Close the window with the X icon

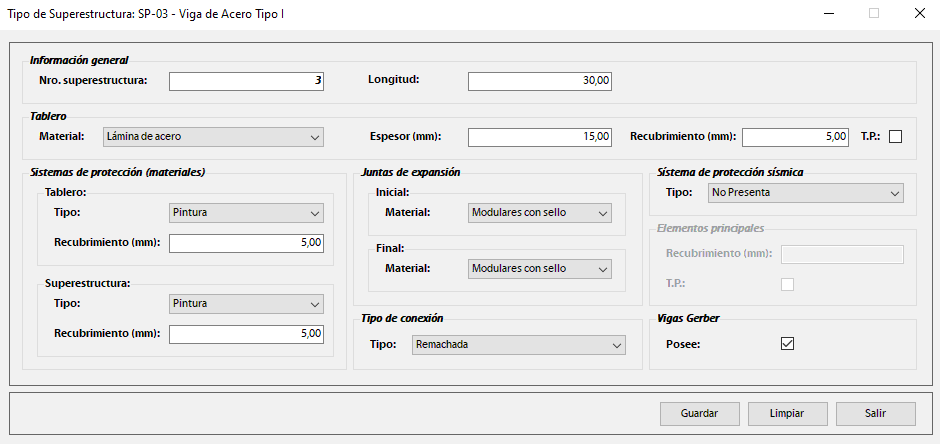pos(918,14)
